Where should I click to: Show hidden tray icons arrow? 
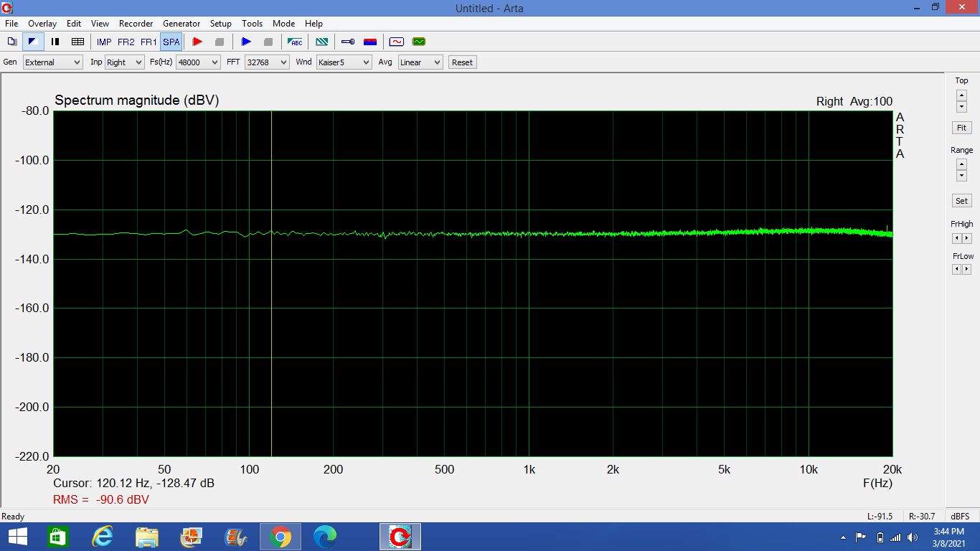click(x=844, y=537)
